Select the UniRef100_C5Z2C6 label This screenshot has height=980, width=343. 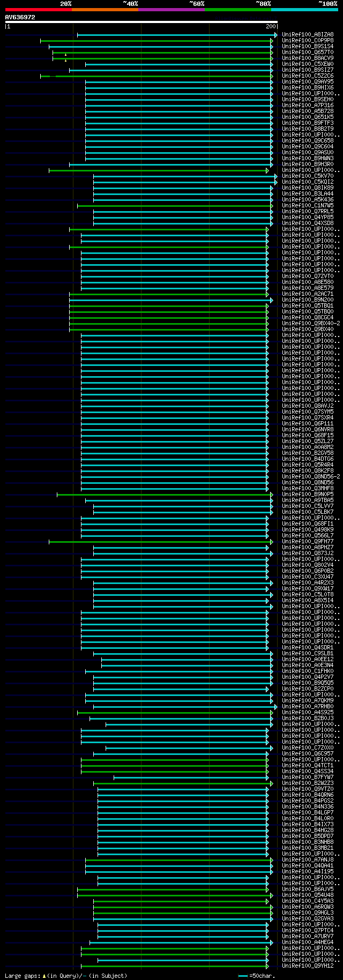[308, 76]
